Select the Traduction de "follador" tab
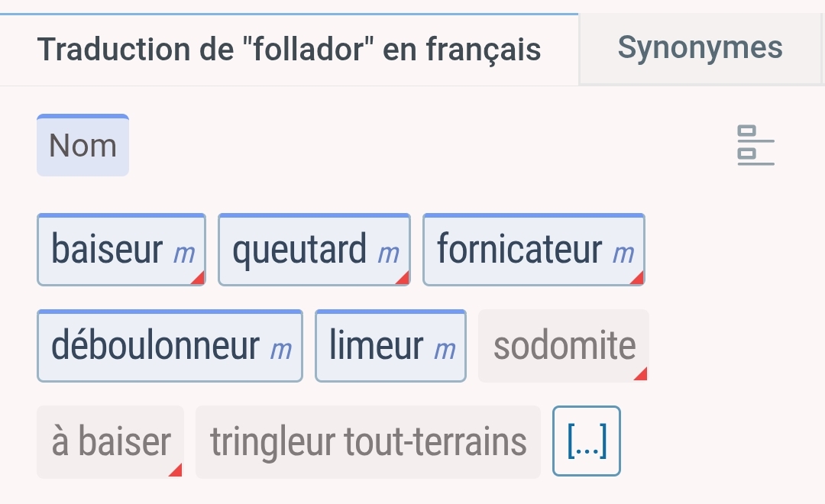Image resolution: width=825 pixels, height=504 pixels. tap(289, 50)
